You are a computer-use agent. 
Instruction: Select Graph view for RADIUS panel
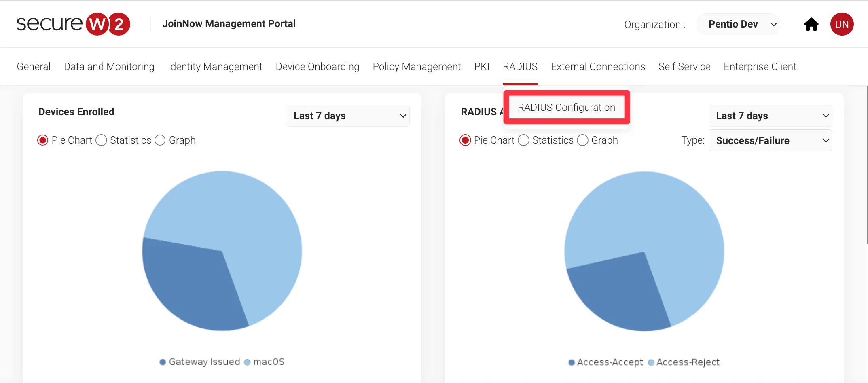coord(582,140)
